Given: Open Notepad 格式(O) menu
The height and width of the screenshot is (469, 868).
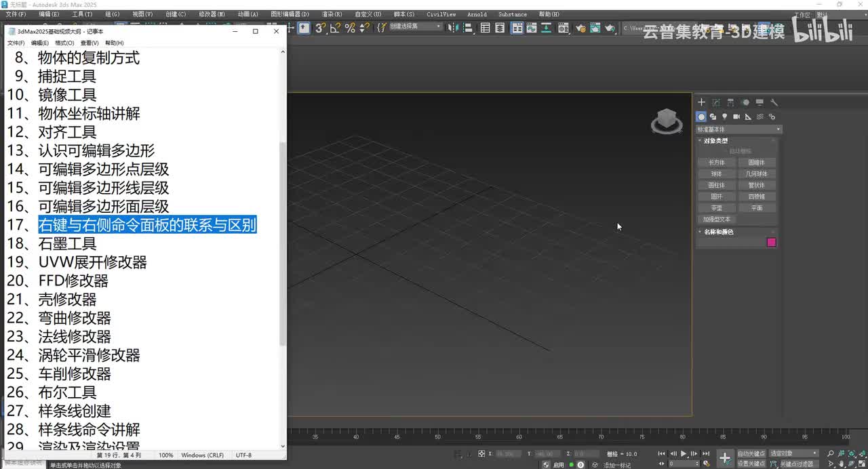Looking at the screenshot, I should pos(64,43).
